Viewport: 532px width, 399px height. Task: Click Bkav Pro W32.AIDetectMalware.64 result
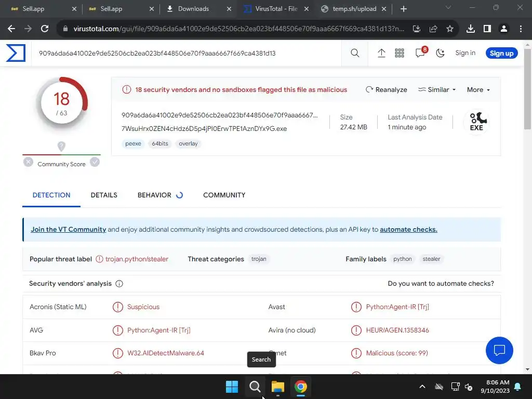coord(166,353)
